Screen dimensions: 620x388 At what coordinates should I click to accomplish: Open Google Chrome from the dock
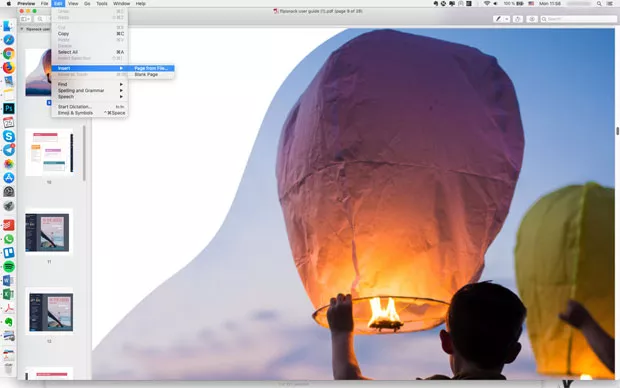[9, 53]
